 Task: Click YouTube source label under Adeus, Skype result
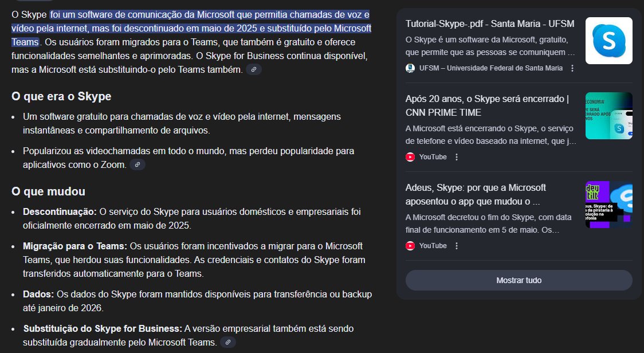click(x=433, y=246)
